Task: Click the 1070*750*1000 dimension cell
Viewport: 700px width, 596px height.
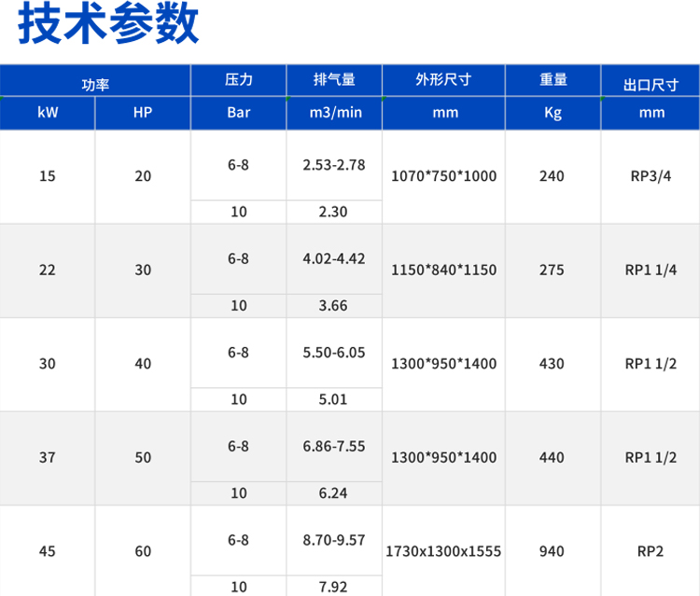Action: click(x=443, y=176)
